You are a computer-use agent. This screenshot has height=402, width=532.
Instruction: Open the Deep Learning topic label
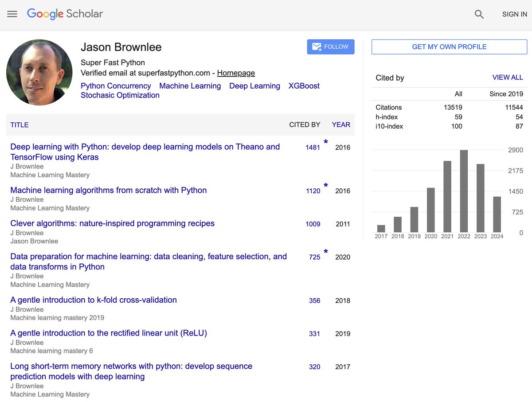click(x=254, y=86)
